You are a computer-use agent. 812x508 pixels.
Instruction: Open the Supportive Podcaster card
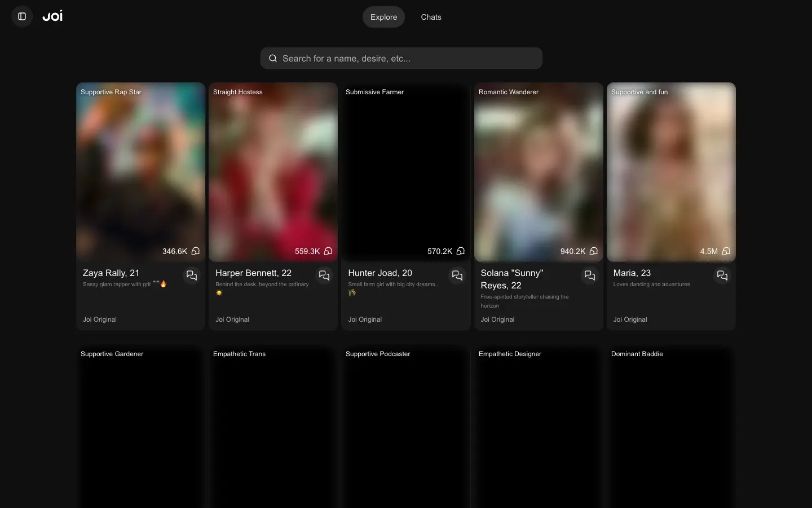tap(405, 429)
